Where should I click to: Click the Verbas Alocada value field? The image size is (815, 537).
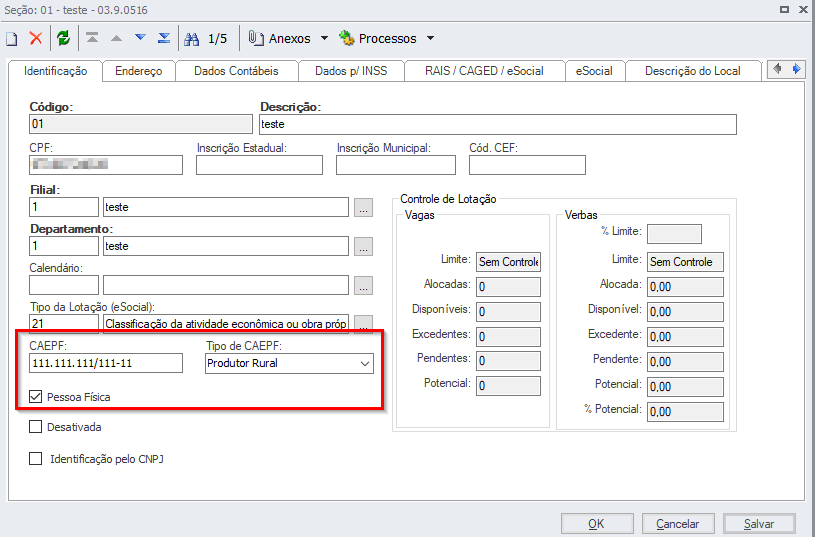[685, 287]
